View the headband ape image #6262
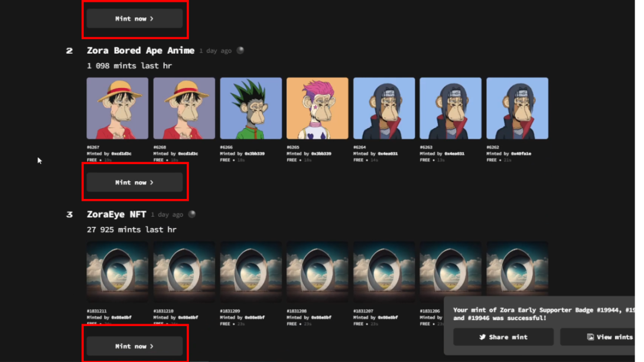644x362 pixels. click(517, 108)
